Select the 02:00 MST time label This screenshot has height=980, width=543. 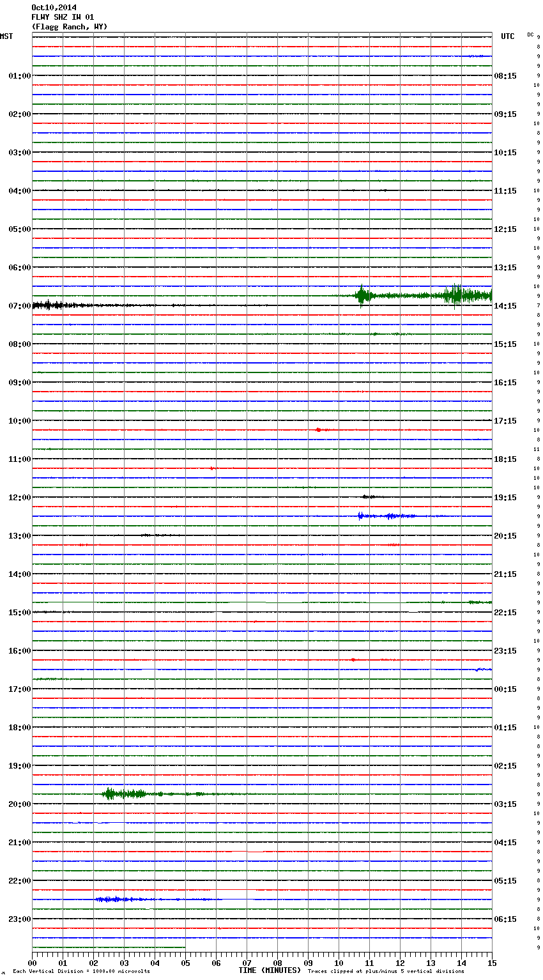20,114
